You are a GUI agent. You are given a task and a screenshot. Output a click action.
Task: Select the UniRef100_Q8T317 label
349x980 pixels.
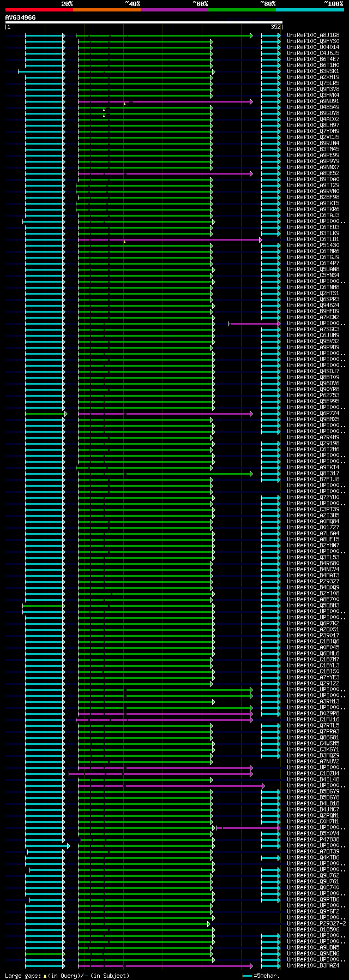pos(313,474)
